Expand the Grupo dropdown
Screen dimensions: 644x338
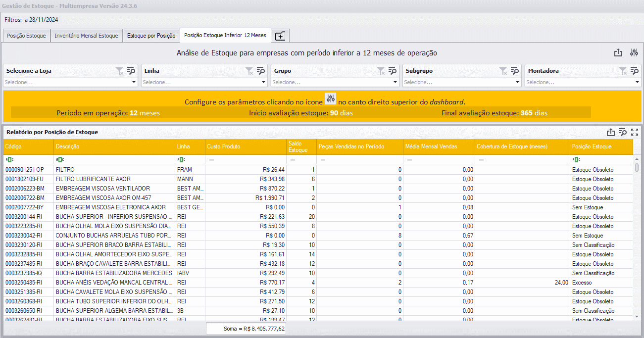[395, 82]
